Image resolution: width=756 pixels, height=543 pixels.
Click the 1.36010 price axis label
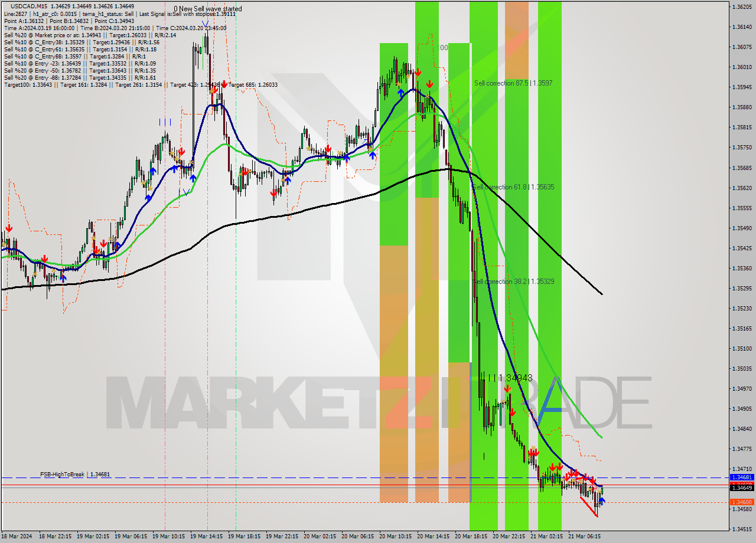click(x=741, y=67)
